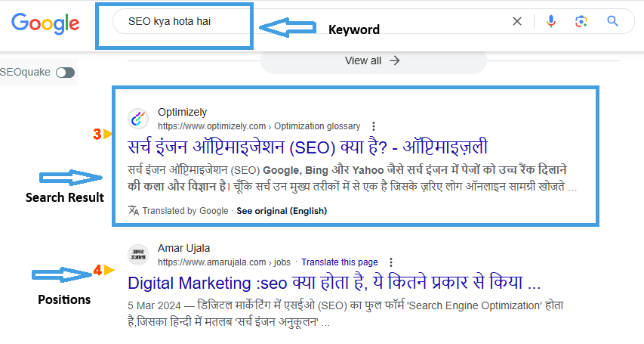Toggle the SEOquake switch

pos(66,73)
